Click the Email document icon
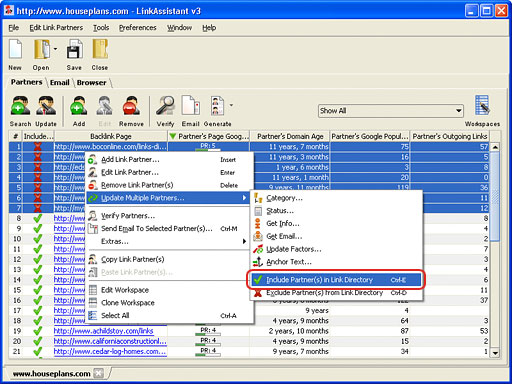The image size is (512, 384). pos(191,106)
